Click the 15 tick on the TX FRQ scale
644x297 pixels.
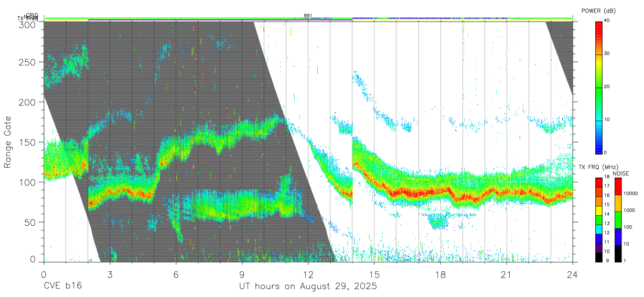point(607,205)
